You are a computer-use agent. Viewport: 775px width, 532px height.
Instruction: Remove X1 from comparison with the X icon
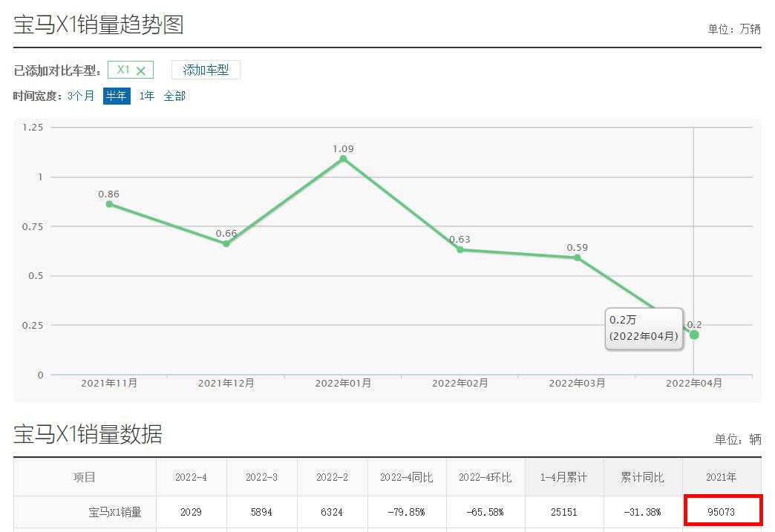click(141, 70)
